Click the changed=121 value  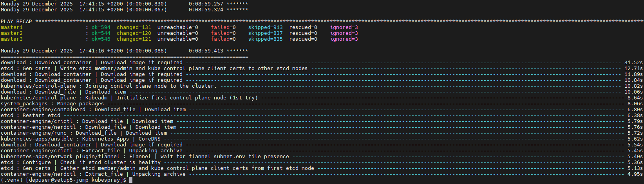pyautogui.click(x=134, y=39)
